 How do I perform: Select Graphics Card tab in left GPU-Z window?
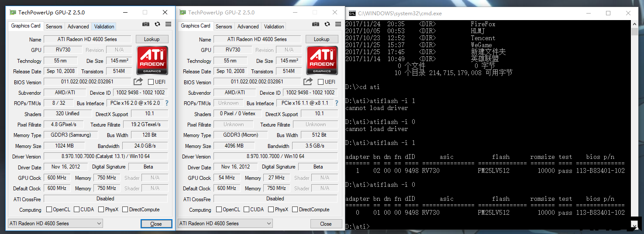26,26
